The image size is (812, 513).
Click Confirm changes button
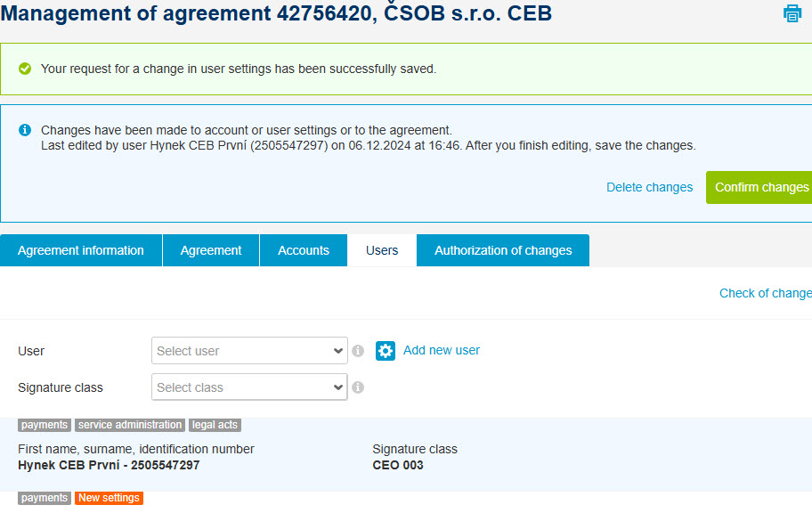point(759,187)
